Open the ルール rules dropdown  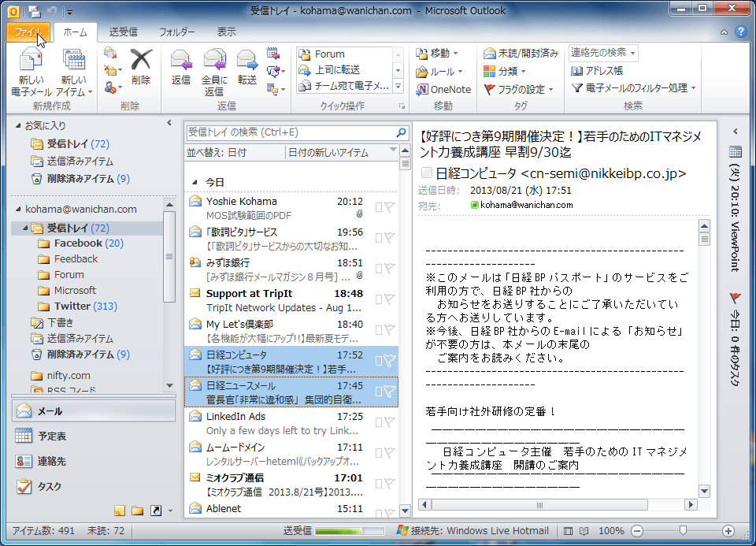tap(439, 72)
